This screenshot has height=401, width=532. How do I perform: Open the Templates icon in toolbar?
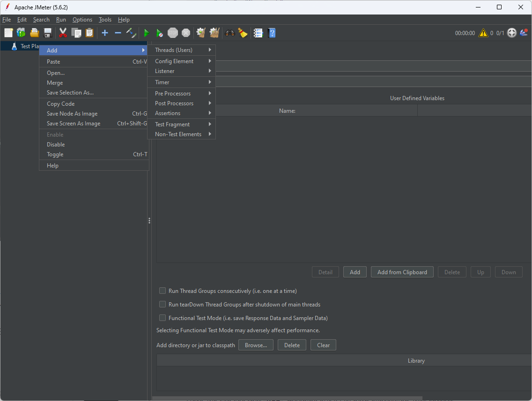click(x=21, y=33)
